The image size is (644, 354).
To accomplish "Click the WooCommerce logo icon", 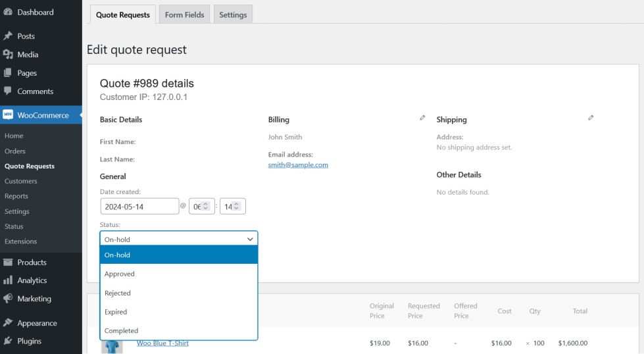I will 8,115.
